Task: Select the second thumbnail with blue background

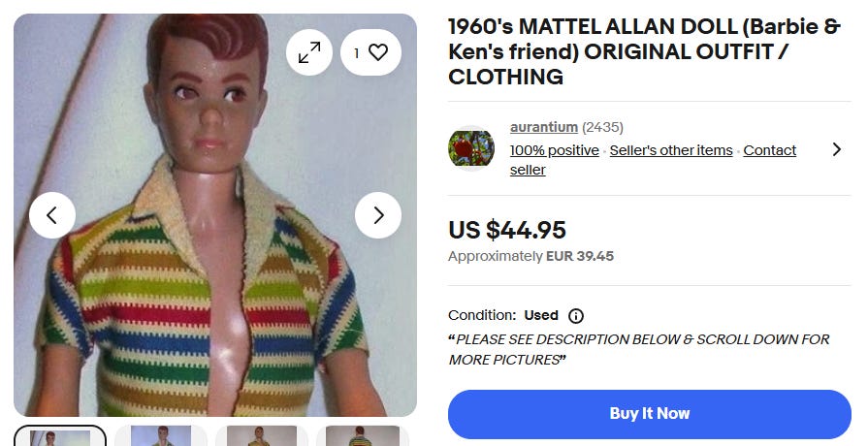Action: pyautogui.click(x=161, y=436)
